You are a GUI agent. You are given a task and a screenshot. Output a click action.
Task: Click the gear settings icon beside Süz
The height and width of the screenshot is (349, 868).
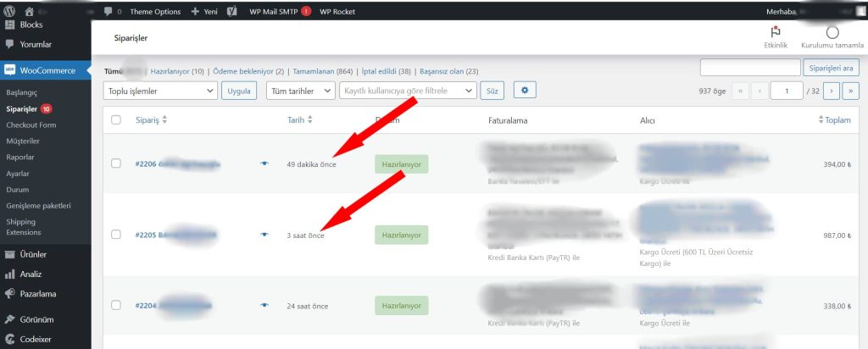pyautogui.click(x=525, y=90)
